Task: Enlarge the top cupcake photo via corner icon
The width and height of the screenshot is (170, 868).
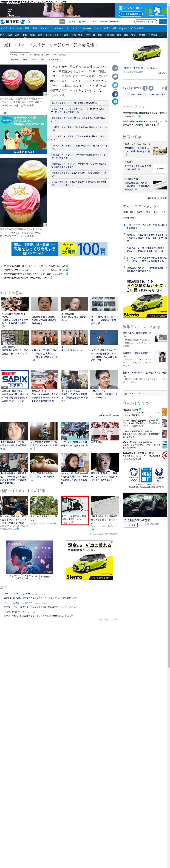Action: [45, 94]
